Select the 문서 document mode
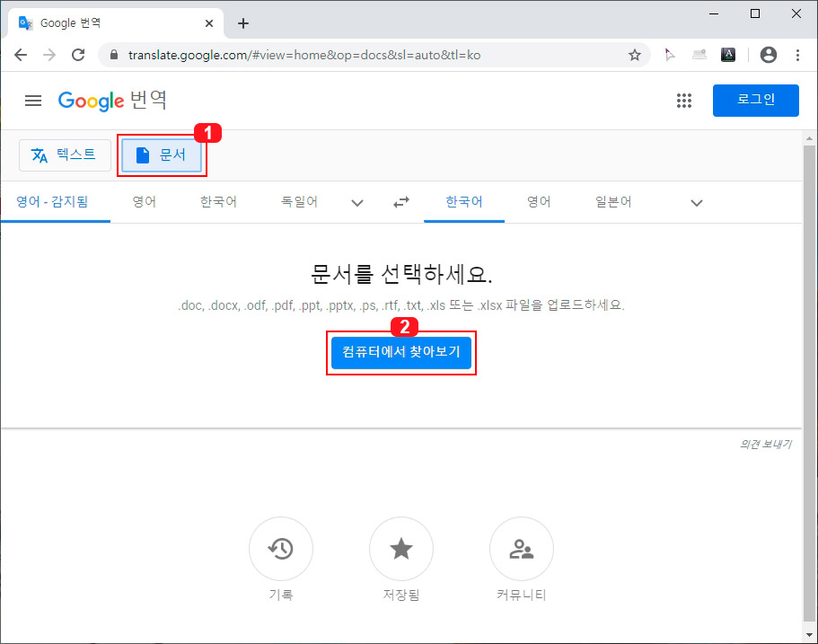818x644 pixels. (162, 155)
